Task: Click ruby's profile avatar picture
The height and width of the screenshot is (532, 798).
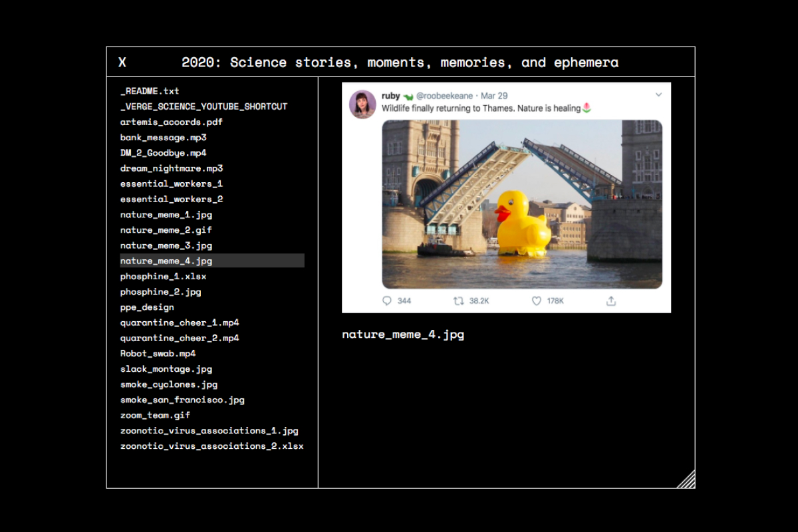Action: point(362,104)
